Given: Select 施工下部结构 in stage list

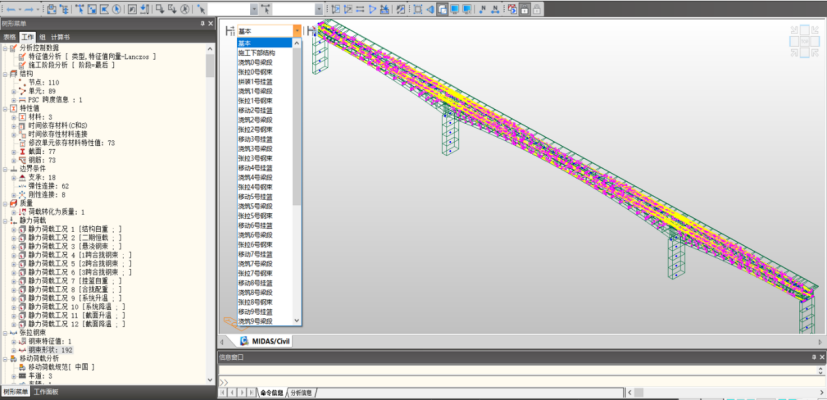Looking at the screenshot, I should [x=258, y=53].
